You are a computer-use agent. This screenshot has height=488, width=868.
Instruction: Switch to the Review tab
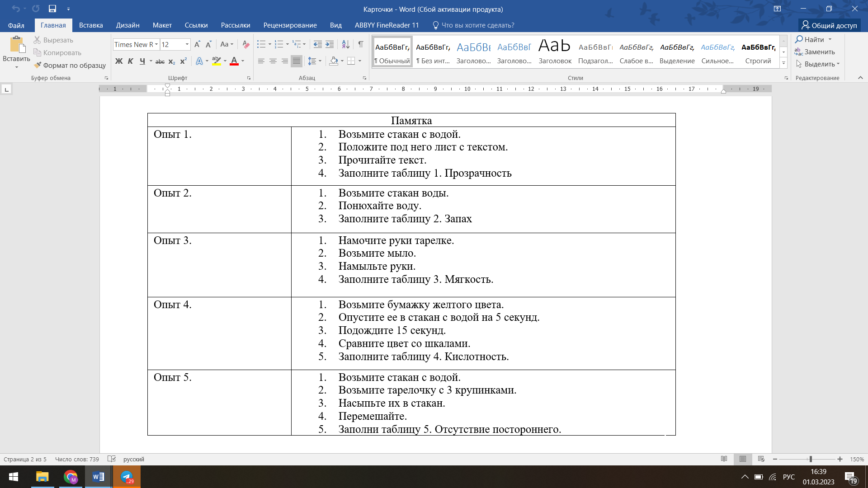pos(290,25)
